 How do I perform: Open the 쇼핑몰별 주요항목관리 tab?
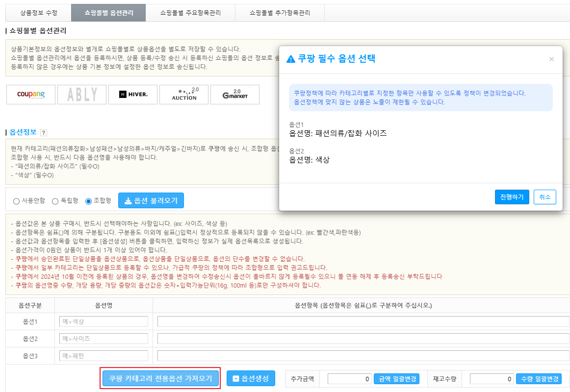tap(190, 13)
